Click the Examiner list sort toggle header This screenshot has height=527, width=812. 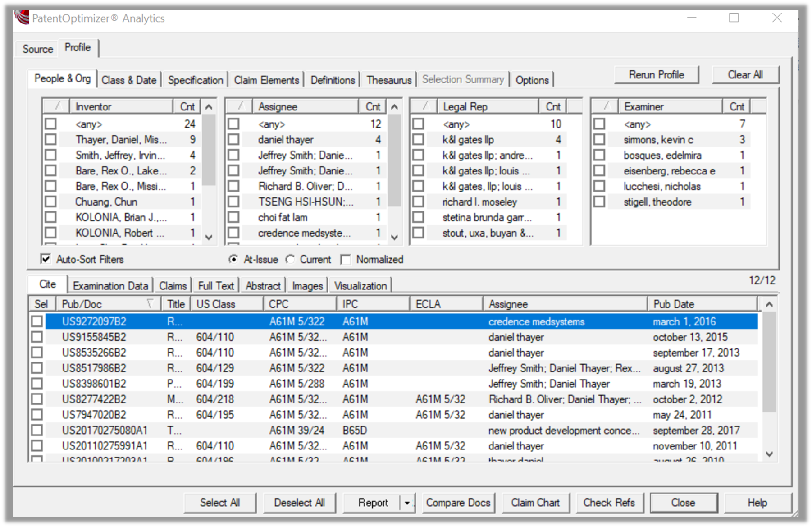[606, 106]
